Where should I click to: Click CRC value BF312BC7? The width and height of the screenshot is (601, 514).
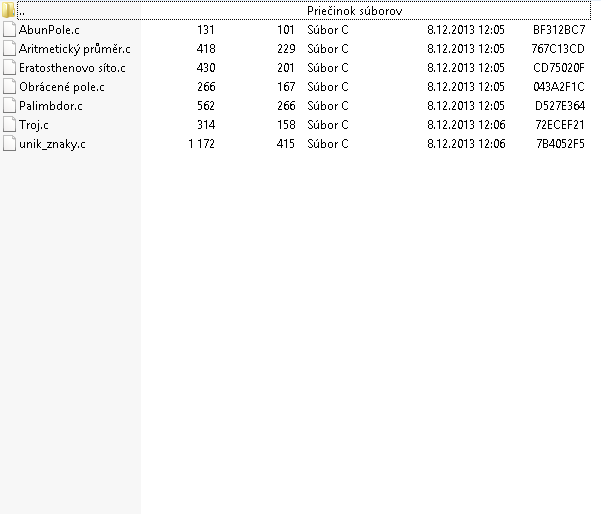[559, 30]
